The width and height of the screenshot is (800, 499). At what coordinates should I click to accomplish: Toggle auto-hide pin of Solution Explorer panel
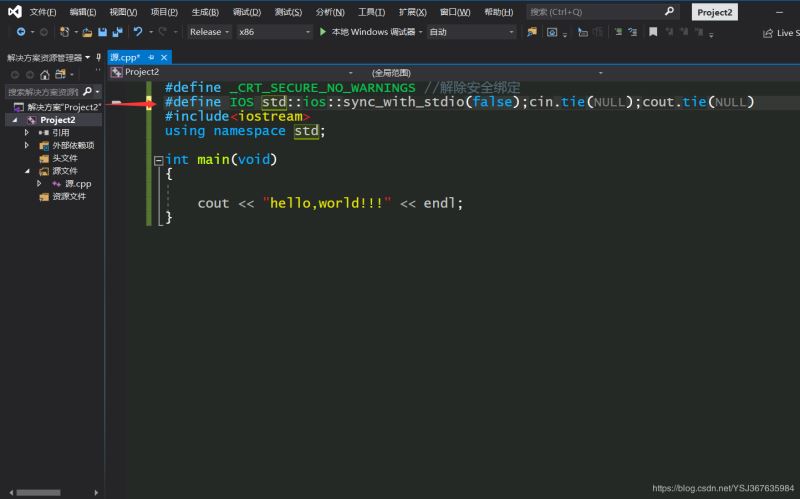click(98, 57)
